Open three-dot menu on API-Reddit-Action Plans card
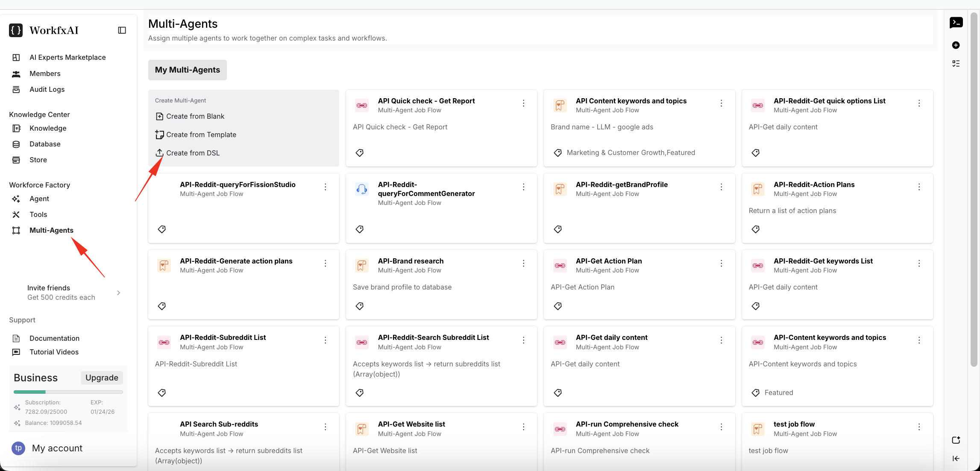Image resolution: width=980 pixels, height=471 pixels. click(919, 187)
